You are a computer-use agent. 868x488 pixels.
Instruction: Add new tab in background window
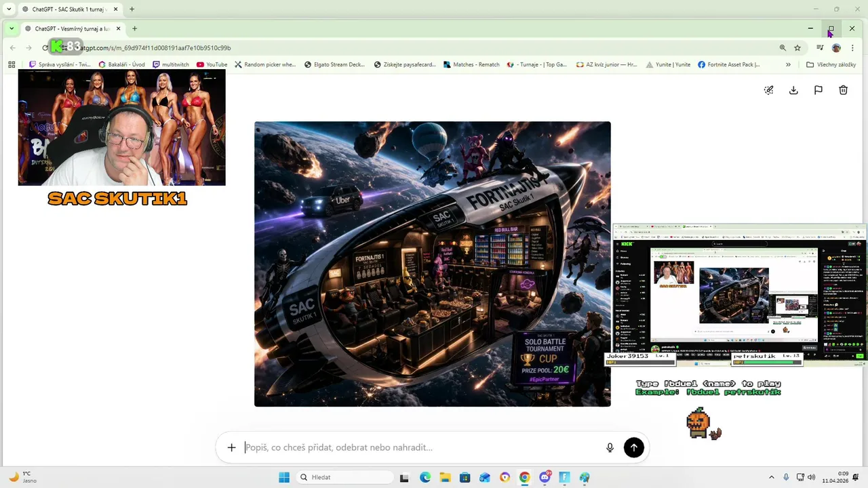click(132, 9)
